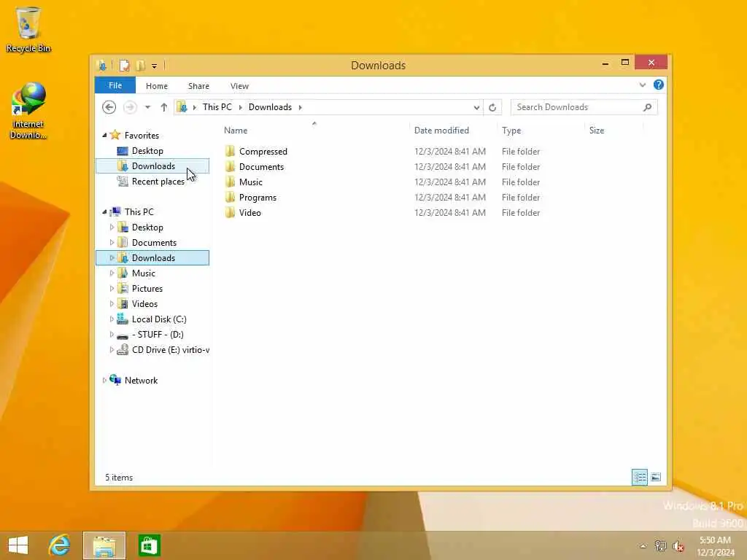Switch to Details view layout
The width and height of the screenshot is (747, 560).
[x=639, y=477]
